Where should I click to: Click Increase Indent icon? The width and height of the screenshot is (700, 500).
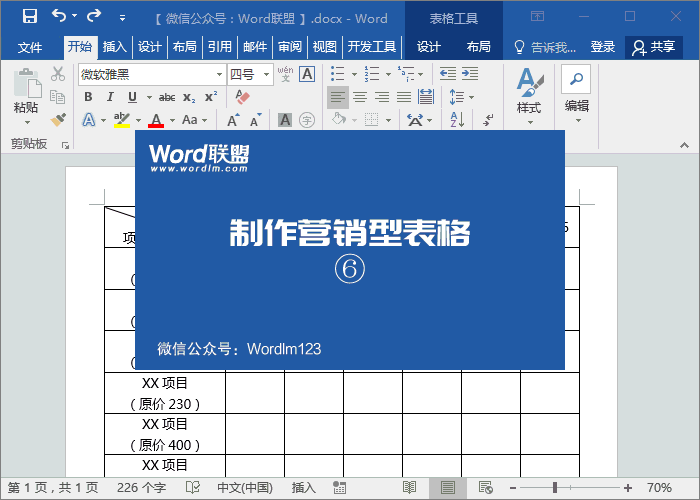tap(470, 74)
